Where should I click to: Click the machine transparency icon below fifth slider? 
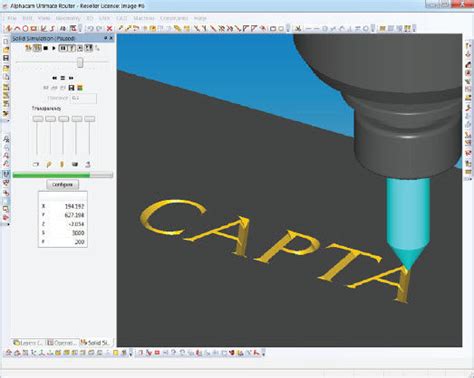pyautogui.click(x=88, y=164)
